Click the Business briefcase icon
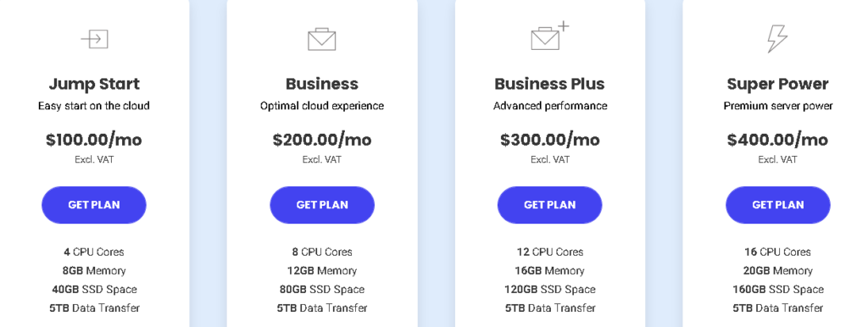The width and height of the screenshot is (868, 327). [x=321, y=39]
